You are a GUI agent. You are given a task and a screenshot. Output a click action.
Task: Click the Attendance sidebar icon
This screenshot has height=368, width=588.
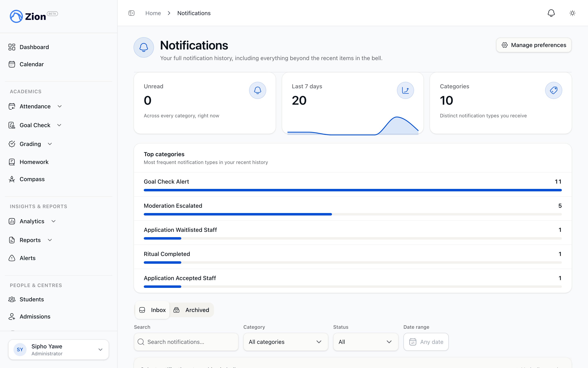coord(12,106)
